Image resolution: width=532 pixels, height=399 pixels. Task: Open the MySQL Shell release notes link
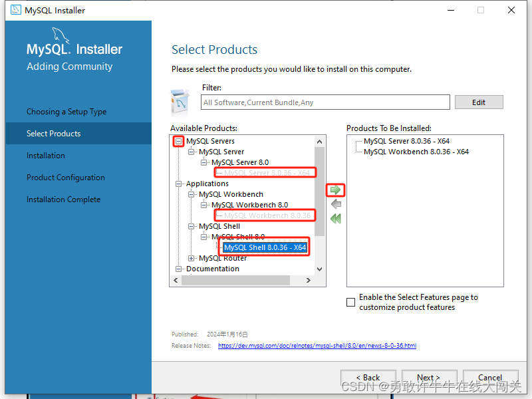point(317,345)
